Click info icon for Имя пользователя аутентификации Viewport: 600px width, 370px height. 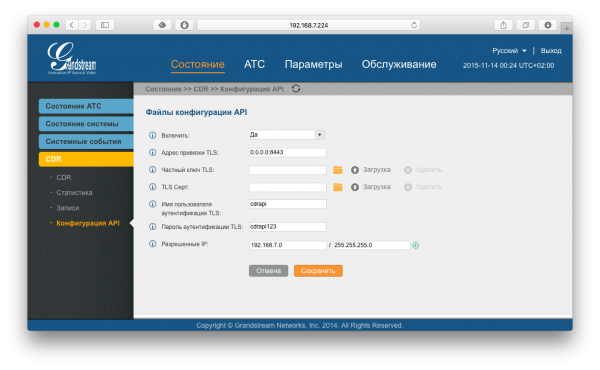(152, 204)
